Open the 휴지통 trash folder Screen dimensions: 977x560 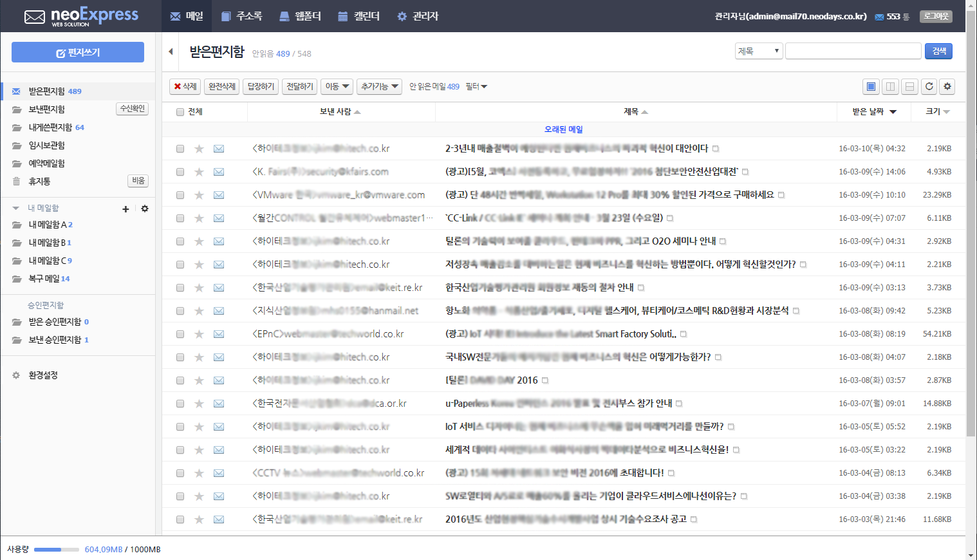click(x=39, y=182)
